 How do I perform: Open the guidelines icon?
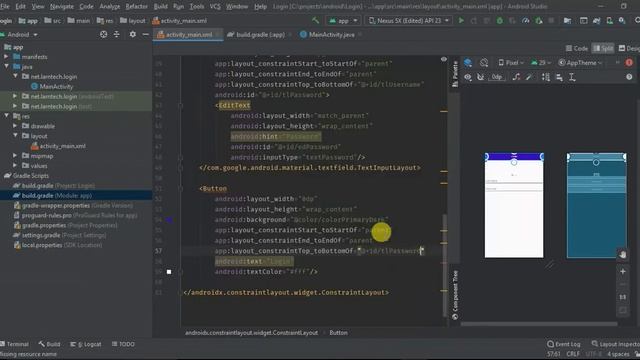pos(572,77)
